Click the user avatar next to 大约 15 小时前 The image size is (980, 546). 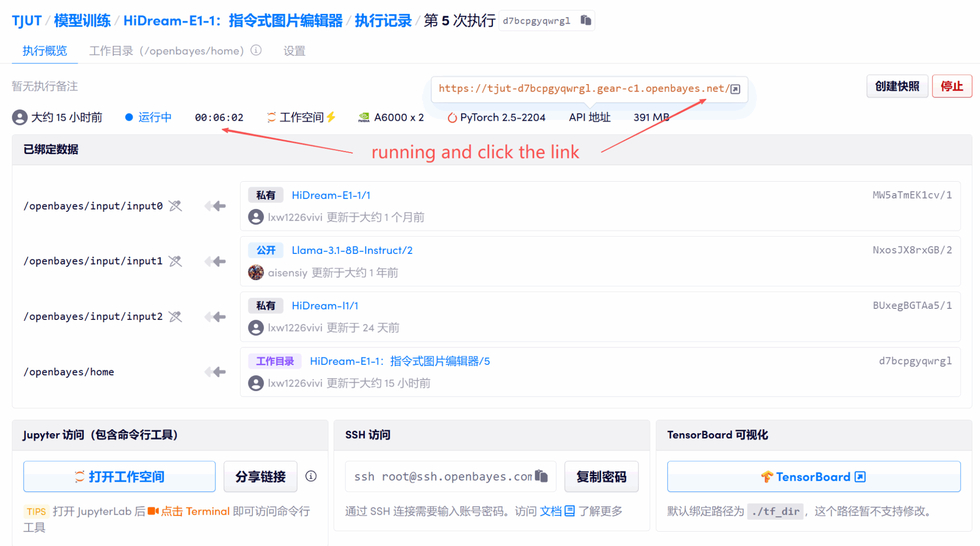[x=20, y=117]
